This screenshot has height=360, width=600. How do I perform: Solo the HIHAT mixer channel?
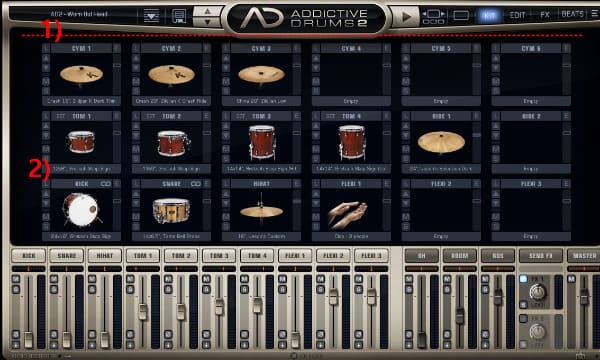(x=92, y=289)
